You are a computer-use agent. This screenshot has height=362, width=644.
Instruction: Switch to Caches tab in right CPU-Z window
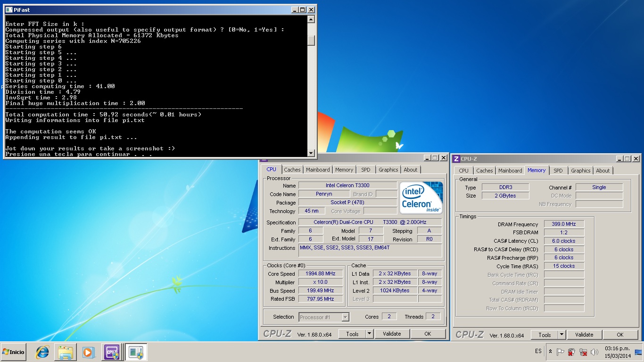coord(485,171)
